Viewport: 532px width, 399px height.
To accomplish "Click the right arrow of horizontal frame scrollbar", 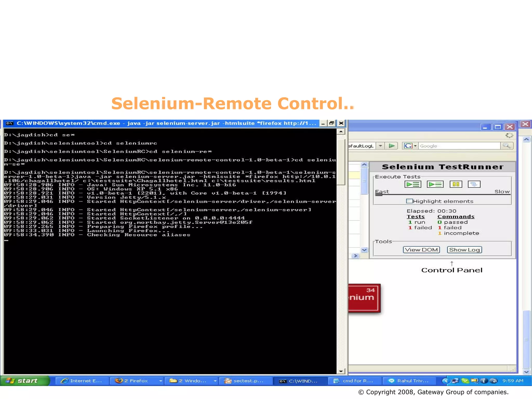I will (355, 256).
